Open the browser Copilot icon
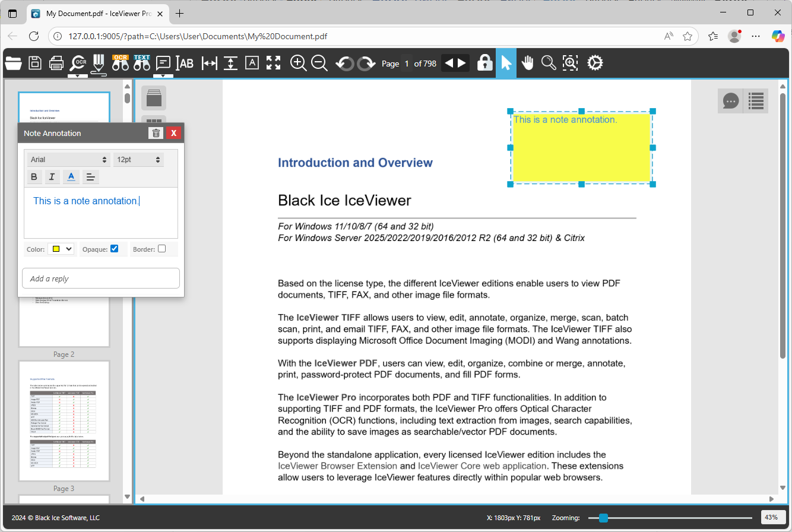 [x=778, y=36]
